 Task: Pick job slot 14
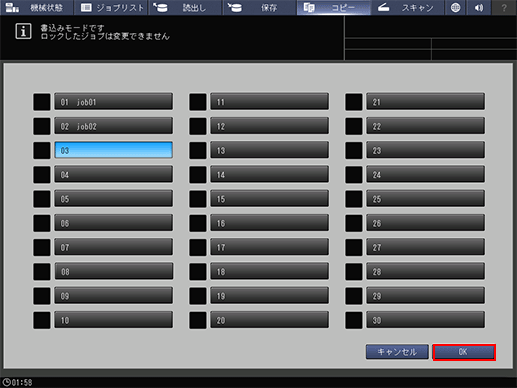click(x=269, y=175)
